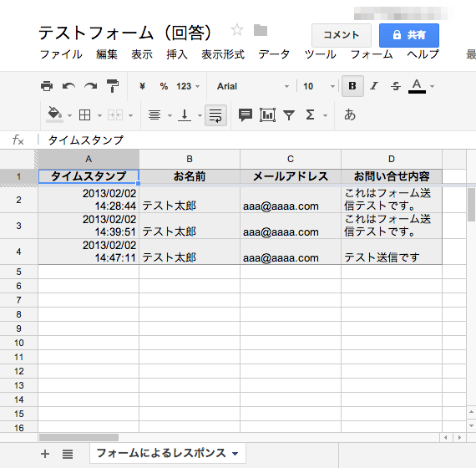Open the データ menu
The height and width of the screenshot is (468, 476).
tap(274, 54)
